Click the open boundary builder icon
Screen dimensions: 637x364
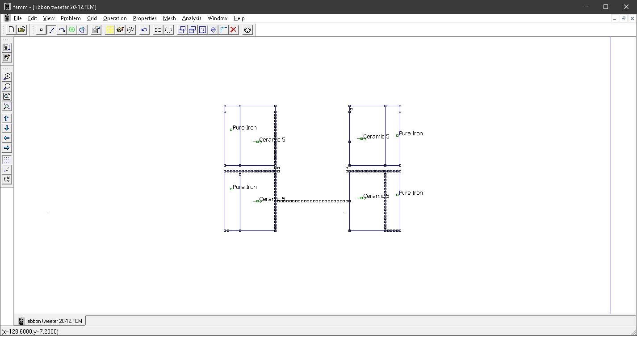tap(247, 30)
